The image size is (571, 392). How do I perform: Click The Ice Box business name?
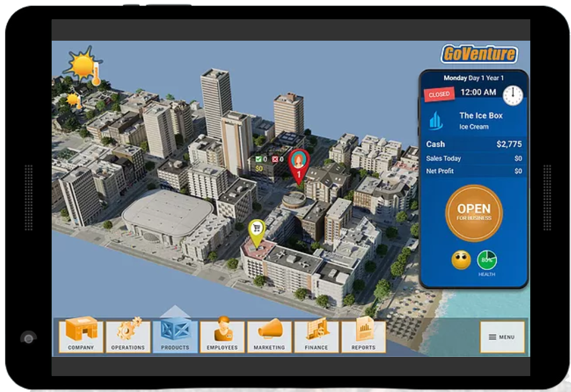[x=481, y=116]
